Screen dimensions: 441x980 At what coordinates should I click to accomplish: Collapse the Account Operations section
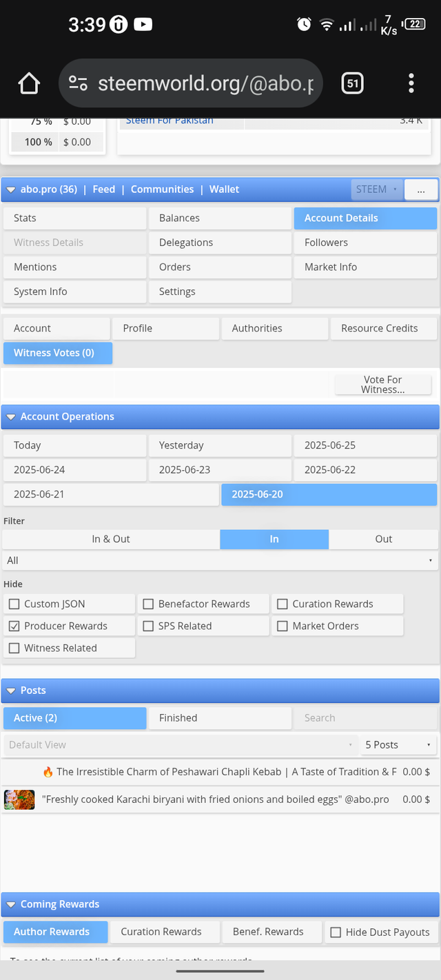coord(11,417)
